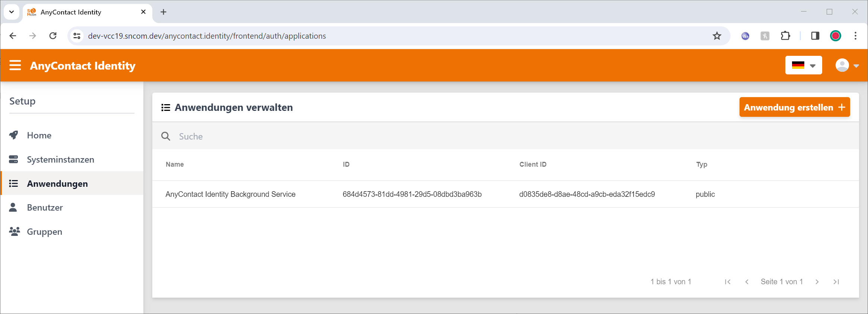Toggle the browser side panel
This screenshot has height=314, width=868.
click(815, 36)
